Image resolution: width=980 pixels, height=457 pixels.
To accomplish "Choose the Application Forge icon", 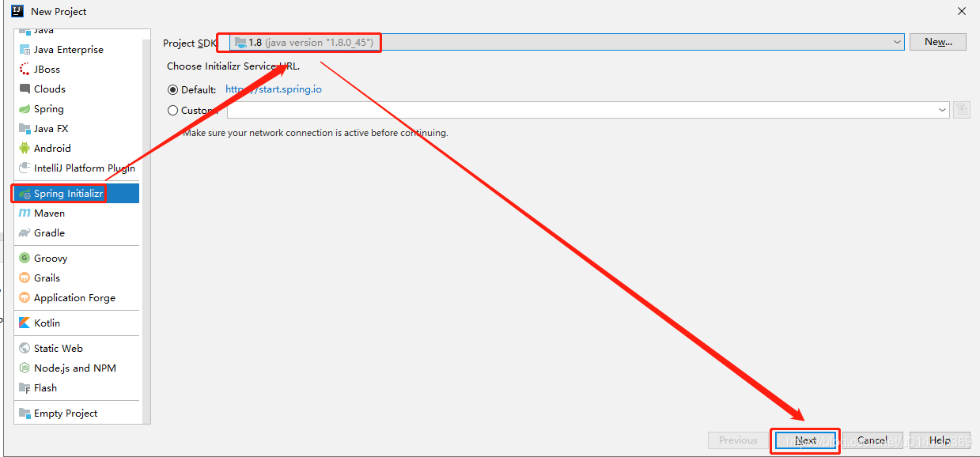I will coord(25,297).
